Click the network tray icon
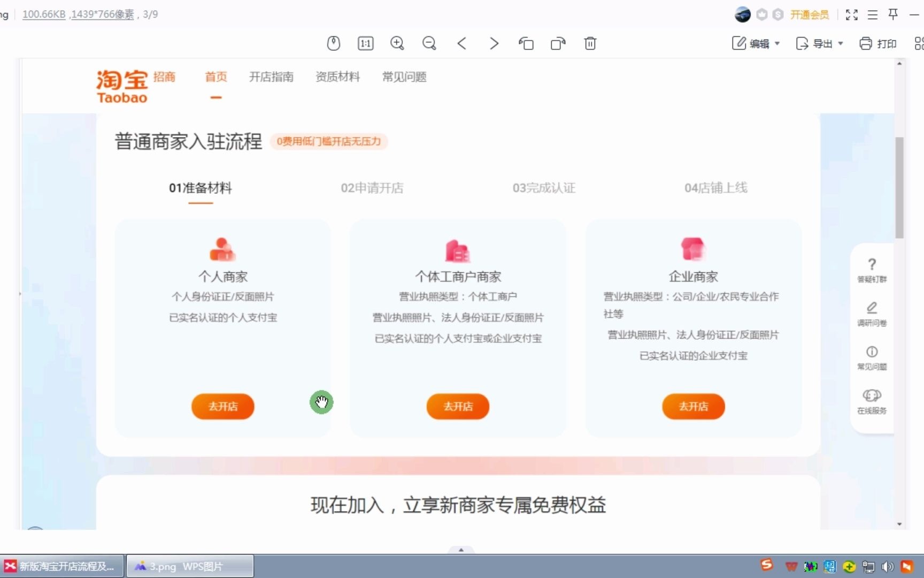Viewport: 924px width, 578px height. click(x=869, y=567)
